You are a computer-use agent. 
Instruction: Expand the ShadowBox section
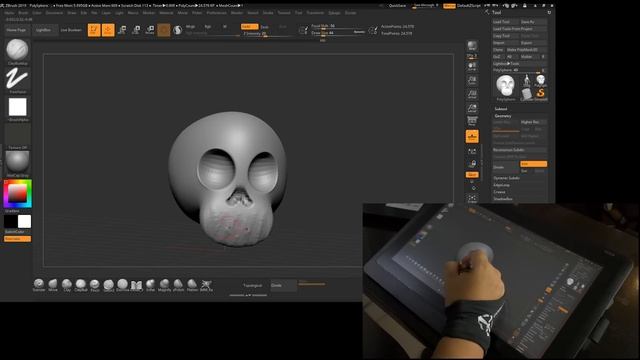click(x=503, y=199)
